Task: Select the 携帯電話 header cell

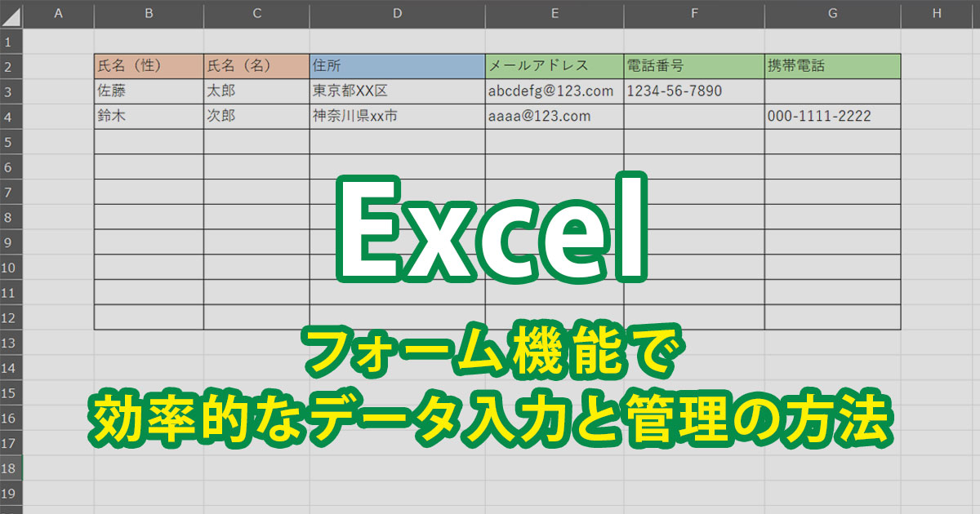Action: click(832, 66)
